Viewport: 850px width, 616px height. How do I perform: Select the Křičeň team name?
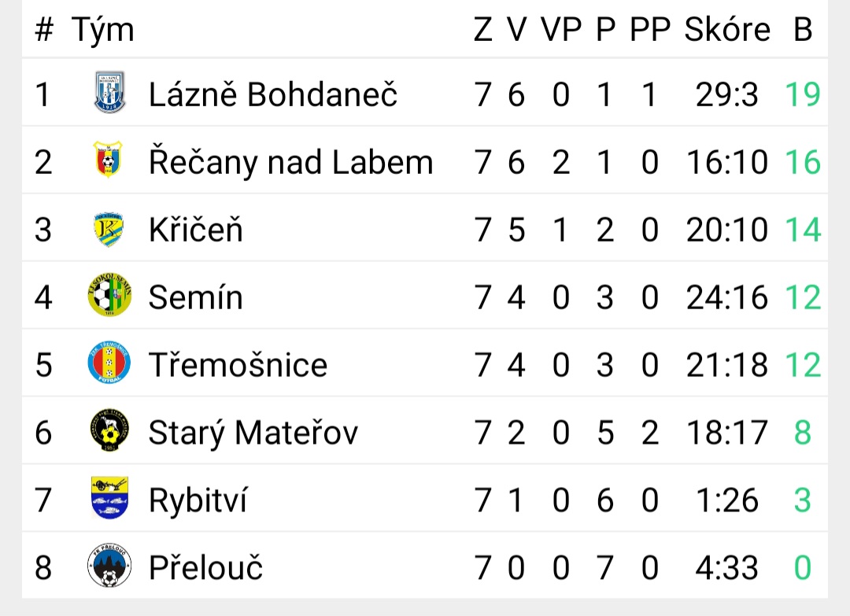click(x=196, y=229)
